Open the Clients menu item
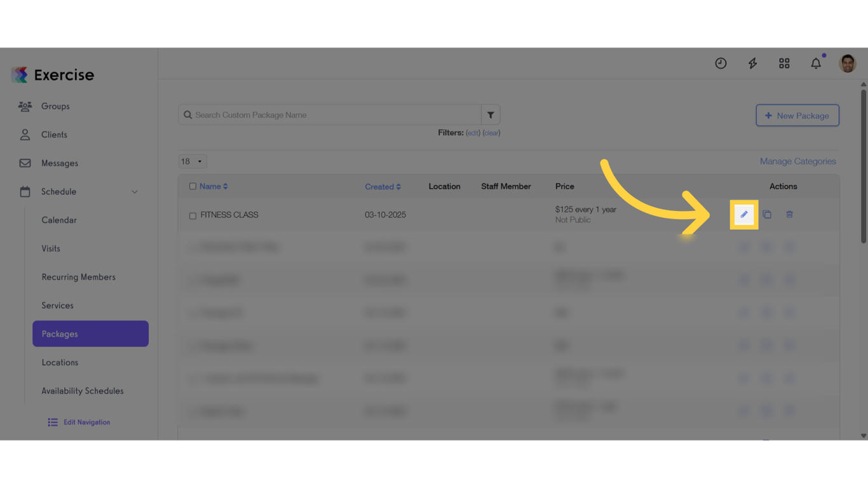Image resolution: width=868 pixels, height=488 pixels. coord(54,135)
